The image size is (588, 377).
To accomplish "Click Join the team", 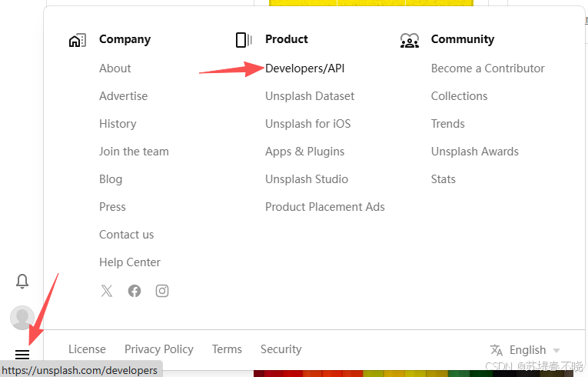I will [134, 152].
